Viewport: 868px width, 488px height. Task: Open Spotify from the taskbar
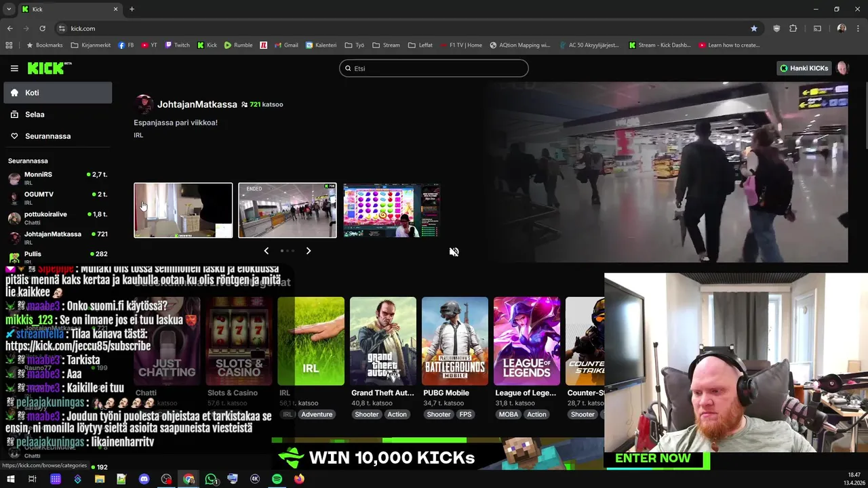pos(277,479)
